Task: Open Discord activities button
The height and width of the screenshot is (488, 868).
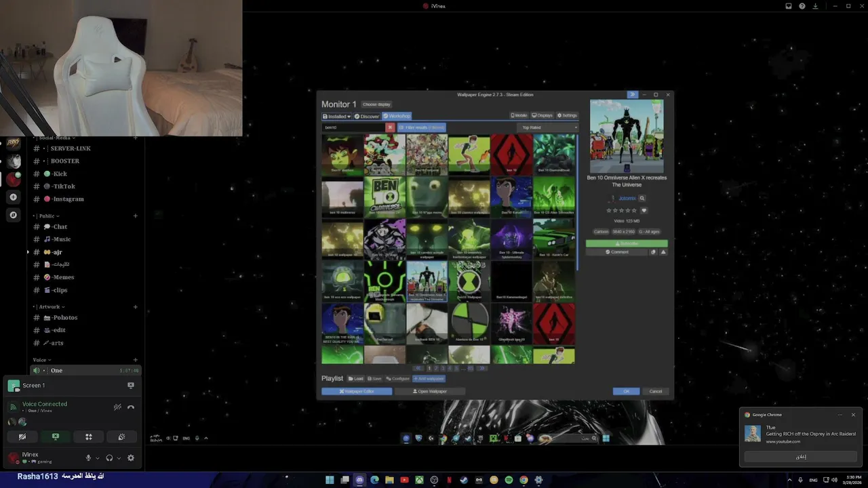Action: (x=88, y=437)
